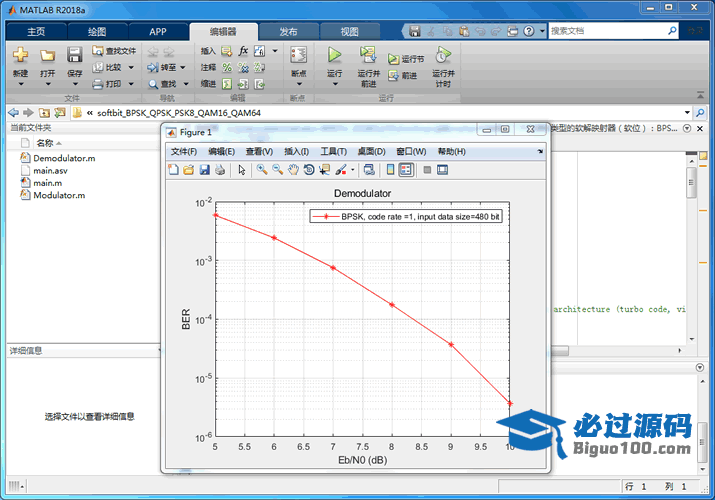Click the Save (保存) disk icon
The width and height of the screenshot is (715, 500).
(x=75, y=55)
